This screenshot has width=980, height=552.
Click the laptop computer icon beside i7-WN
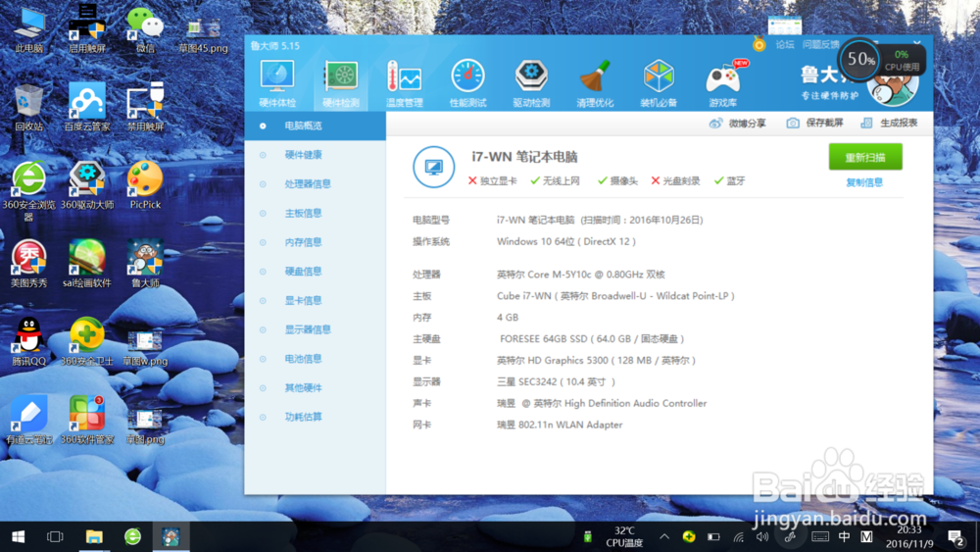pyautogui.click(x=434, y=167)
